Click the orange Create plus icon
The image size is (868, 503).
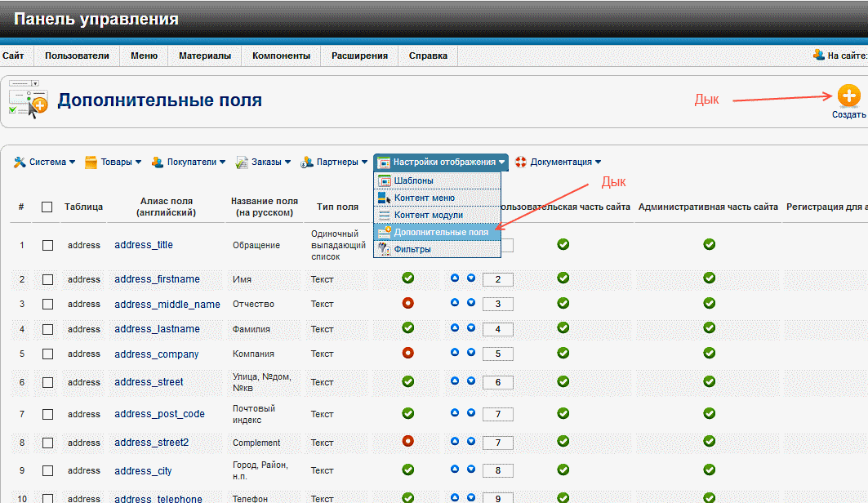(848, 96)
